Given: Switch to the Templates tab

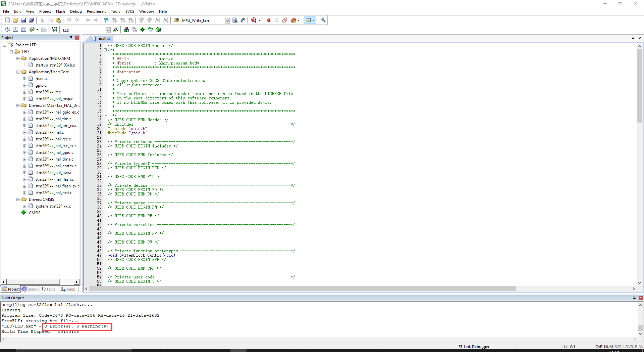Looking at the screenshot, I should pos(70,289).
